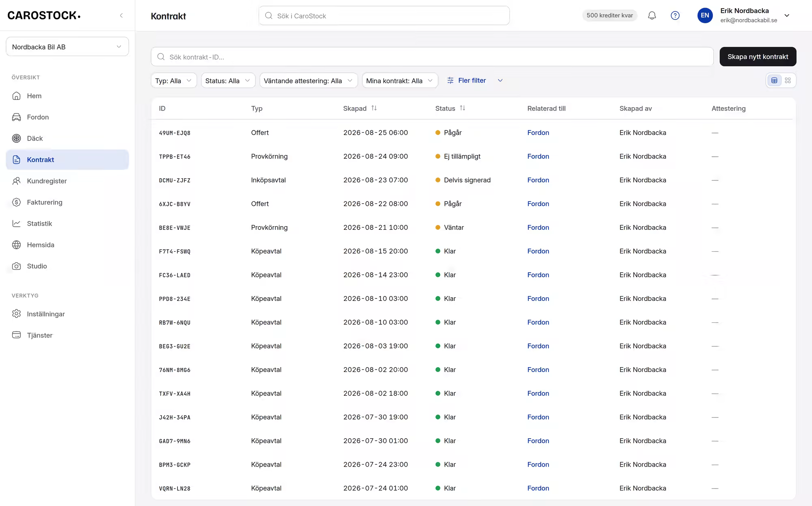Go to Hem in the sidebar
This screenshot has height=506, width=812.
[x=67, y=96]
